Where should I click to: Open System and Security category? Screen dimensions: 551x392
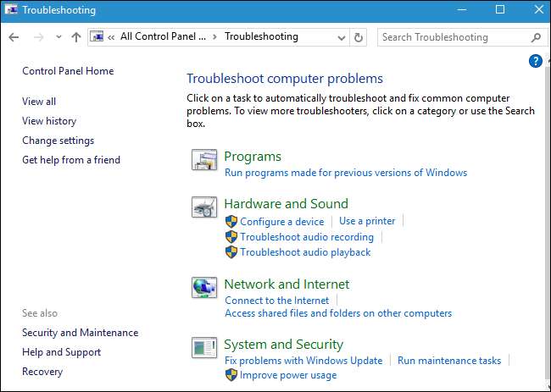284,345
